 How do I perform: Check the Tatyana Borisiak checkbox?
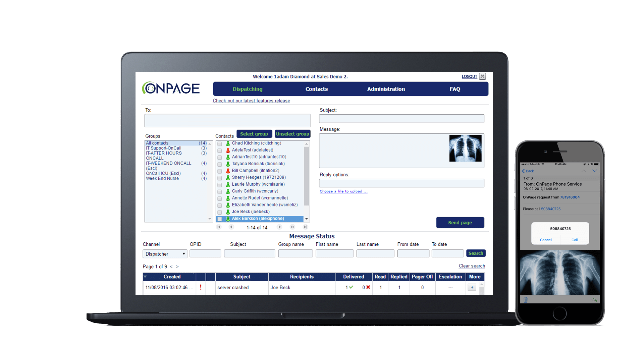pos(220,164)
